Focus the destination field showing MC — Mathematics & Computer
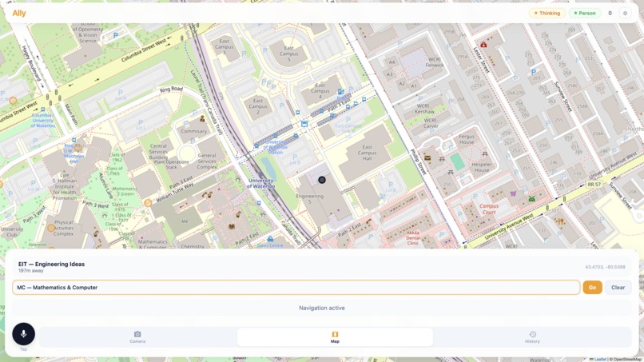 pos(296,287)
